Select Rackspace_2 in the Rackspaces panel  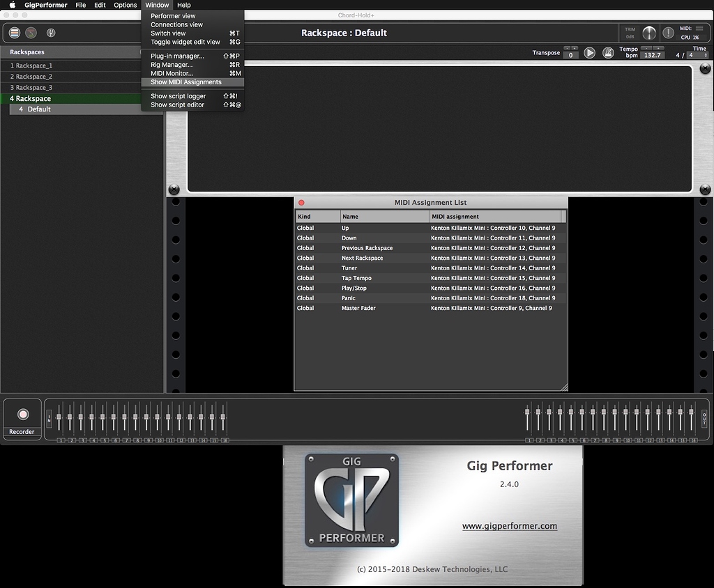tap(33, 76)
